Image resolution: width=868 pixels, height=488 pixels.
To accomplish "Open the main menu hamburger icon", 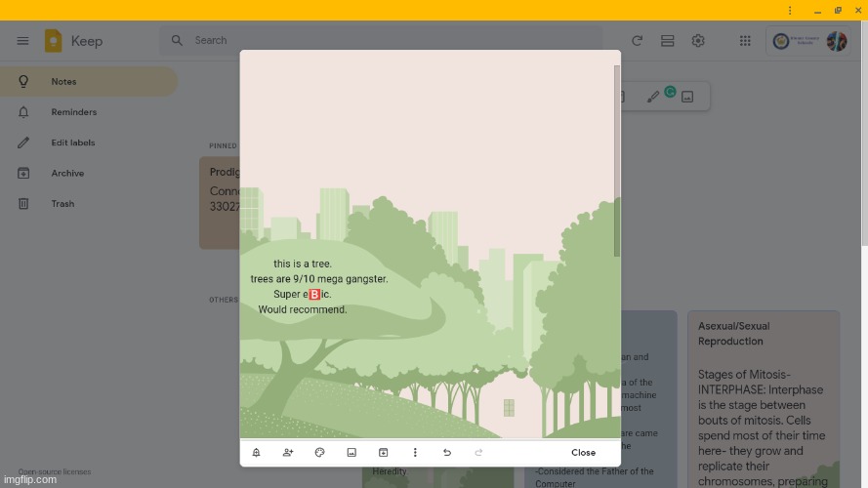I will (22, 40).
